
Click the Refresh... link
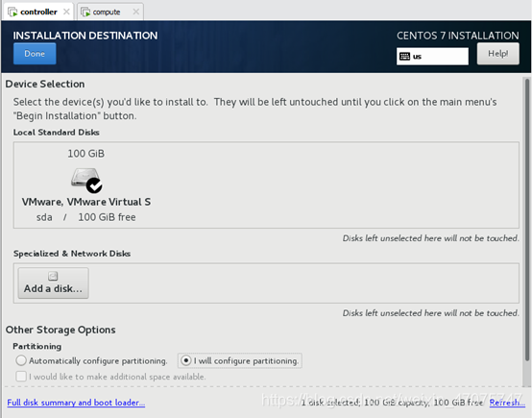tap(507, 403)
